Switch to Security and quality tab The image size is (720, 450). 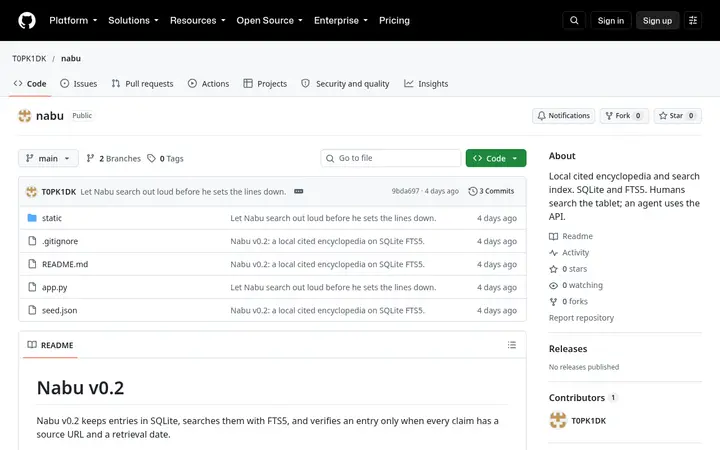tap(345, 84)
